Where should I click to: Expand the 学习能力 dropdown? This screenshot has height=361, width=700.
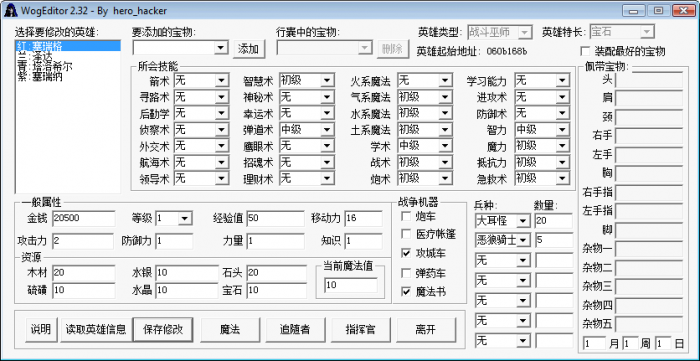[562, 81]
